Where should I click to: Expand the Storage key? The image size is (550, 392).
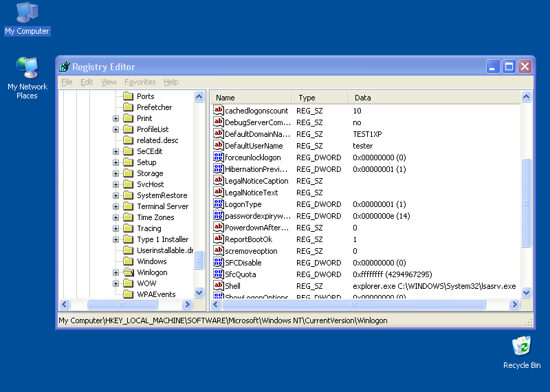coord(115,174)
